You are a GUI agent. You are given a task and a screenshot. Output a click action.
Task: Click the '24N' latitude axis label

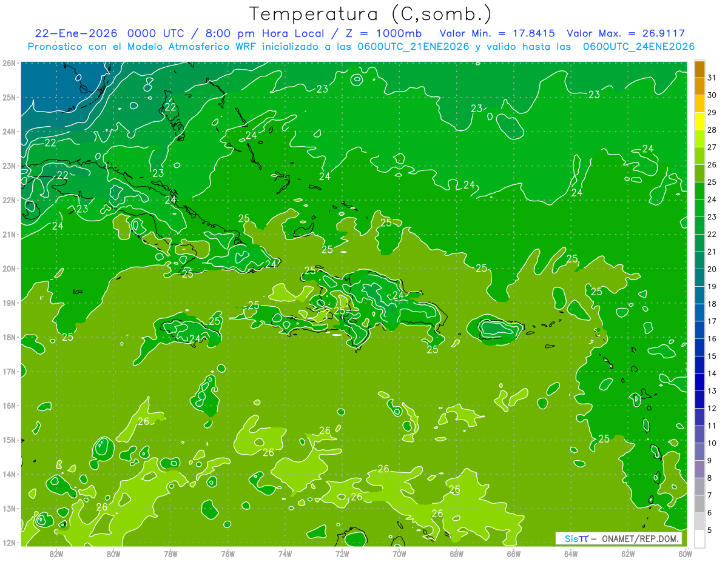click(x=9, y=132)
